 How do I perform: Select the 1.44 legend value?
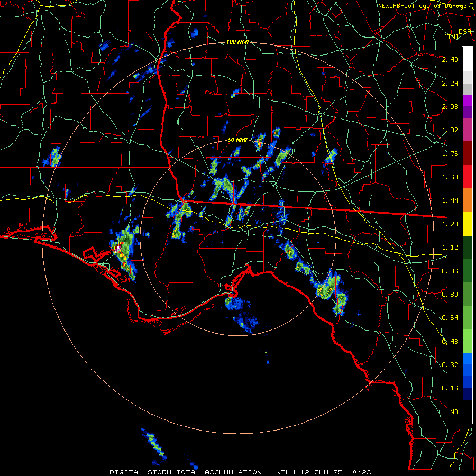tap(450, 200)
